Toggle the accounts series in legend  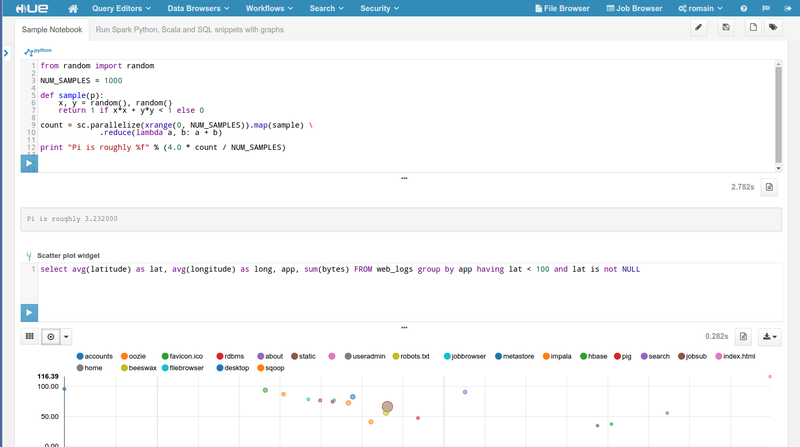pos(98,356)
